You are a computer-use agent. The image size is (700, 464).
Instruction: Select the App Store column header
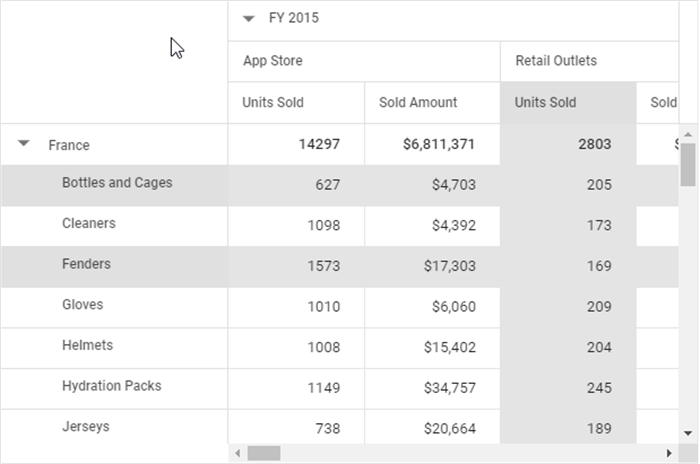coord(273,61)
